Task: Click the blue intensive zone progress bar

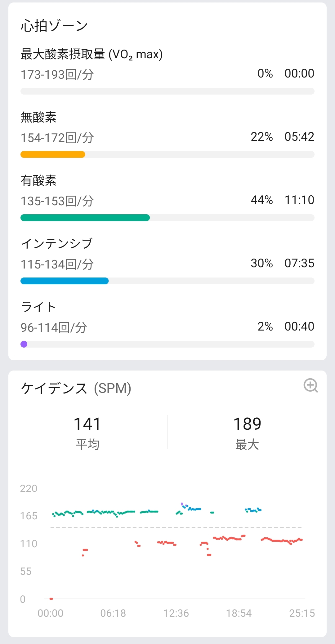Action: [65, 281]
